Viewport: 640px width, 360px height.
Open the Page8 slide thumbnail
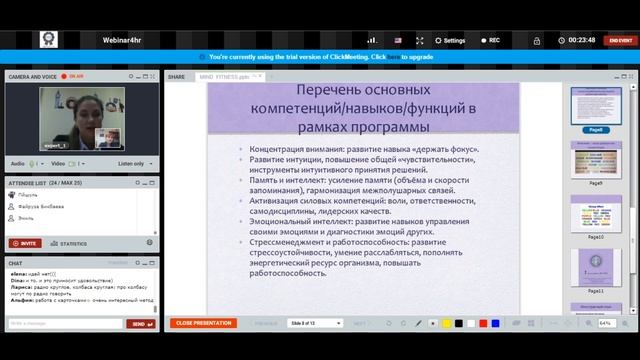[x=596, y=106]
